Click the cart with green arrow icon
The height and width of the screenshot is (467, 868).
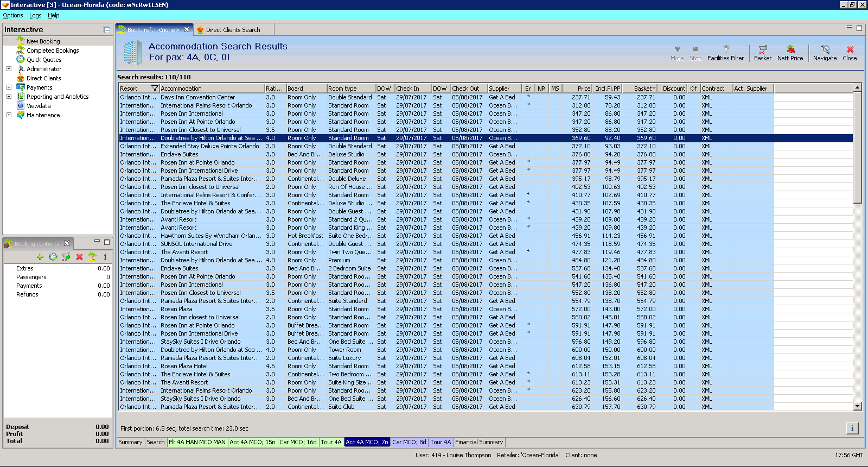(x=66, y=257)
